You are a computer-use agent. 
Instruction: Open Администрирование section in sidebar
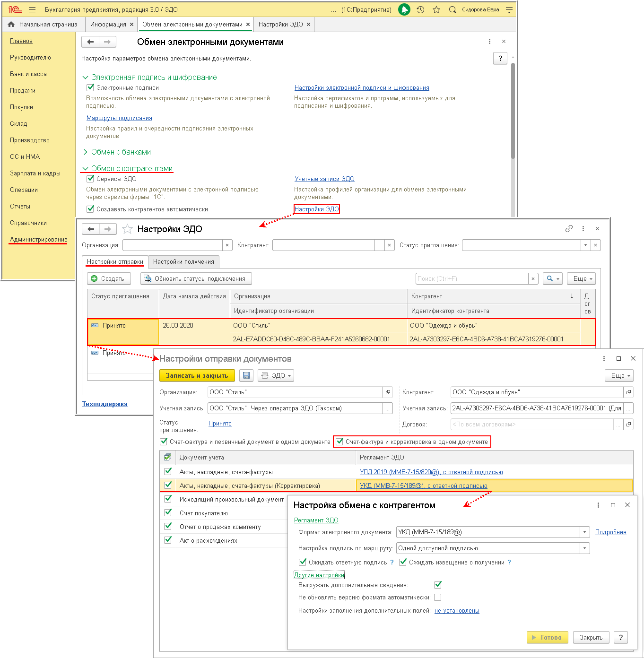39,240
